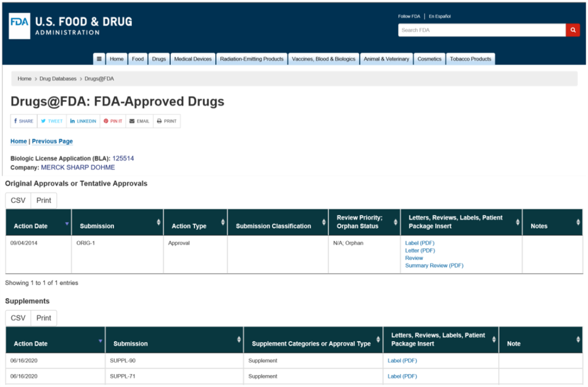This screenshot has width=588, height=387.
Task: Open the Drugs tab
Action: click(159, 59)
